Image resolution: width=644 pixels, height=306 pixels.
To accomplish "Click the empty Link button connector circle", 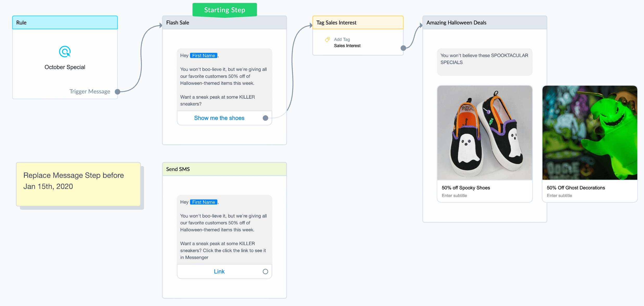I will (x=265, y=272).
